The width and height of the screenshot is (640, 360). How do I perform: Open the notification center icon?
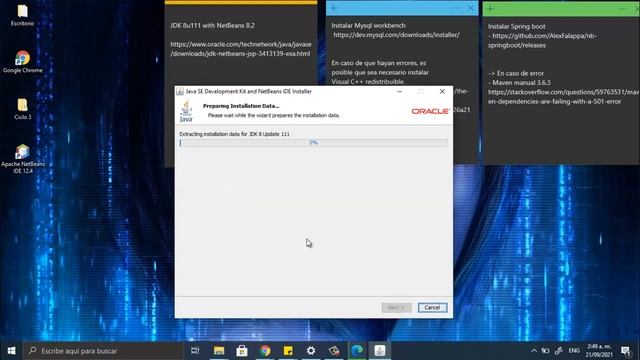(626, 351)
